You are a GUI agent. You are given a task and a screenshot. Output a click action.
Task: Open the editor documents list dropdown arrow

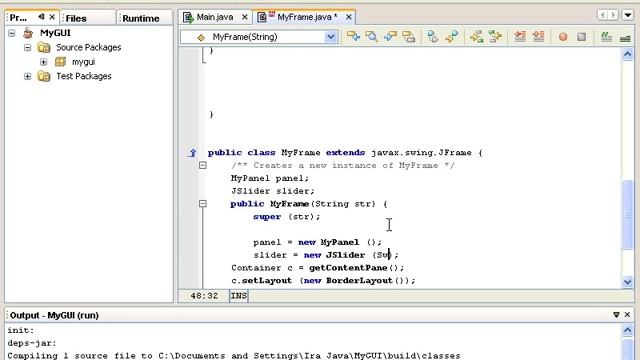tap(628, 16)
